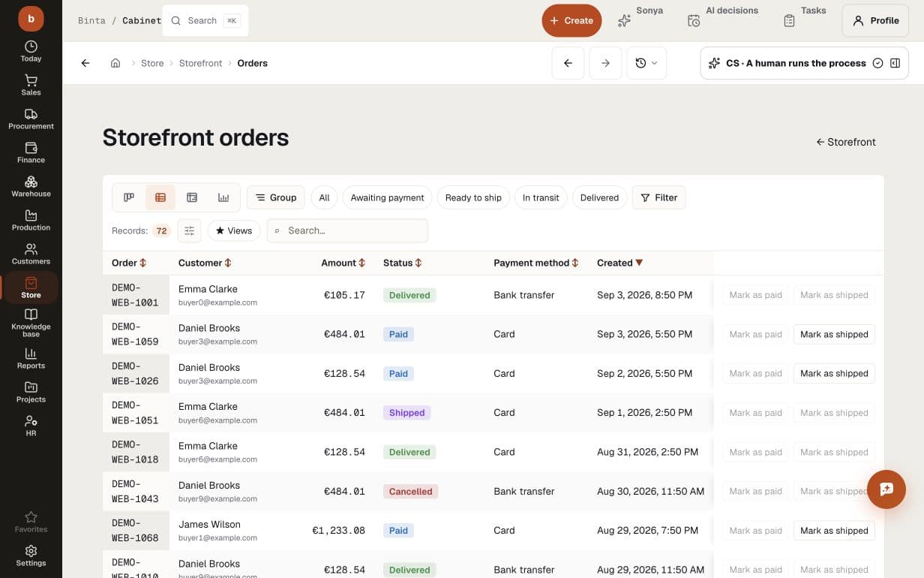
Task: Sort by Customer column
Action: 205,263
